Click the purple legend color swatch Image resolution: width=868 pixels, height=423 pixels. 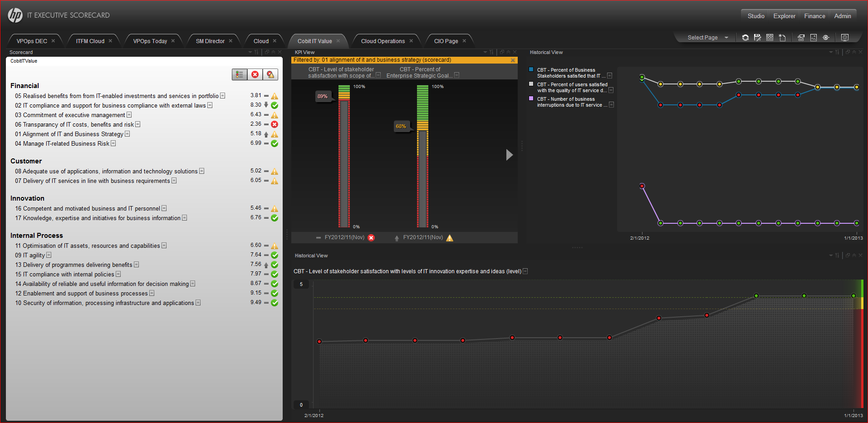[531, 98]
